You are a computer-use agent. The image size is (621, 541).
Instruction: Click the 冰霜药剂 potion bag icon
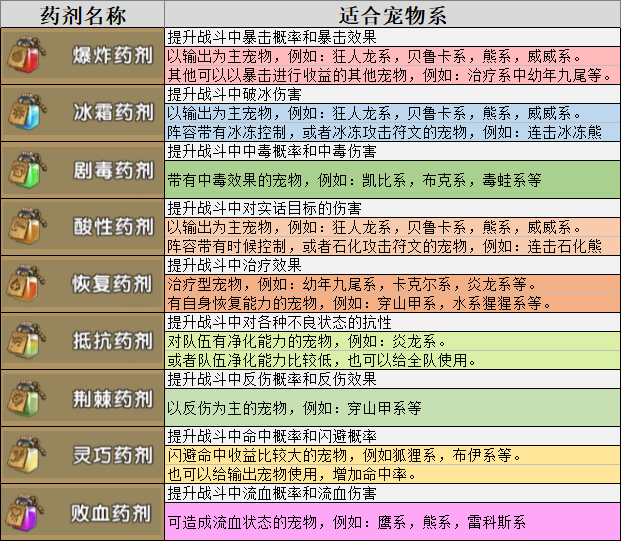[25, 114]
